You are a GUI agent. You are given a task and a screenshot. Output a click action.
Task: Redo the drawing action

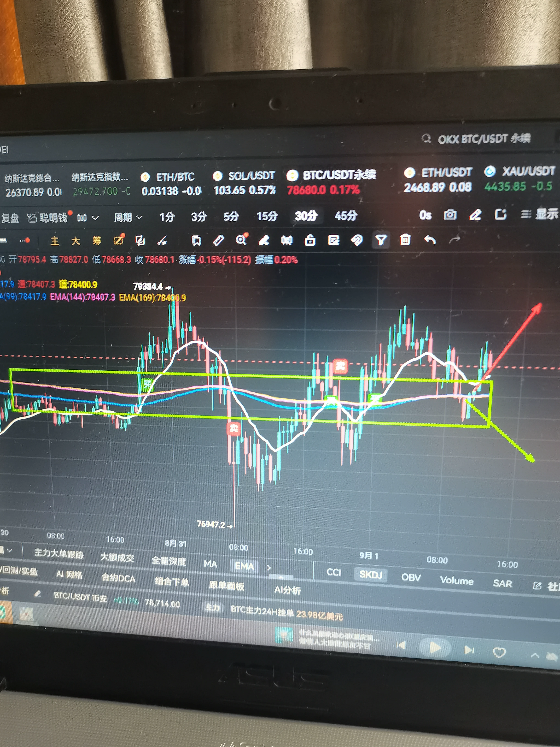click(x=455, y=239)
